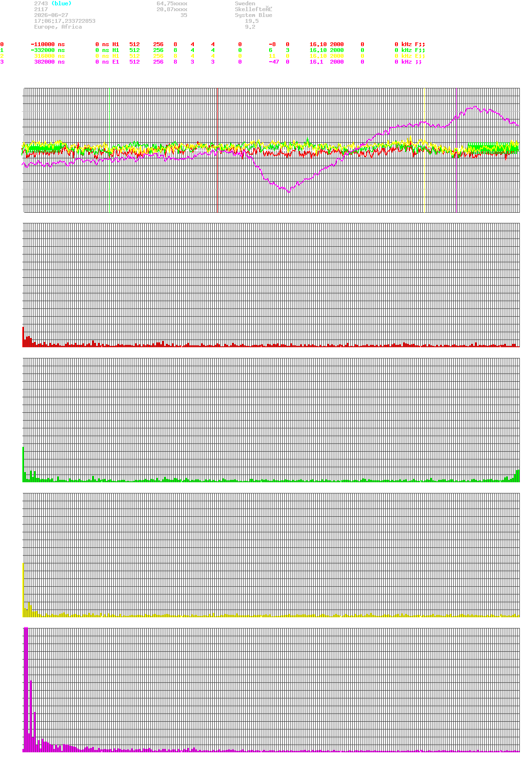Click the red -110000 ns offset
This screenshot has width=532, height=763.
48,44
